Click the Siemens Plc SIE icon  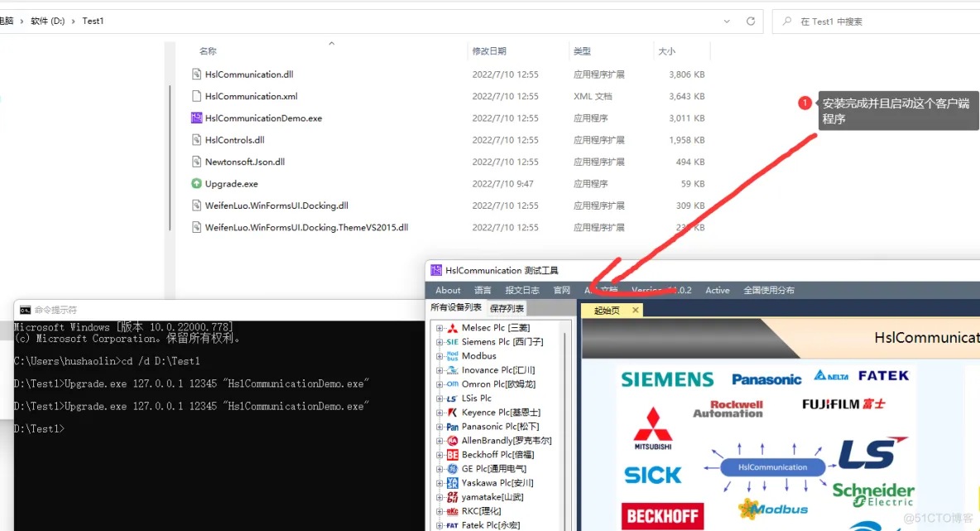point(453,342)
